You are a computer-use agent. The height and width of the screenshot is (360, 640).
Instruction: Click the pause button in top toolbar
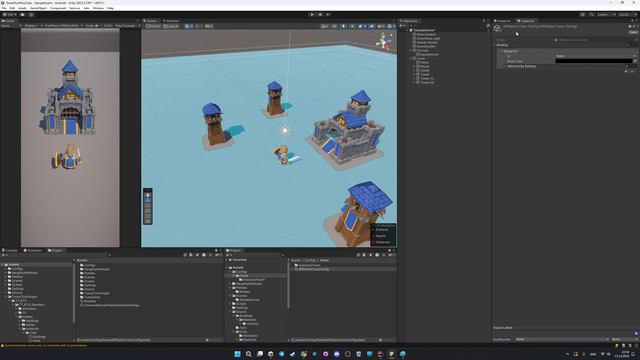click(320, 14)
